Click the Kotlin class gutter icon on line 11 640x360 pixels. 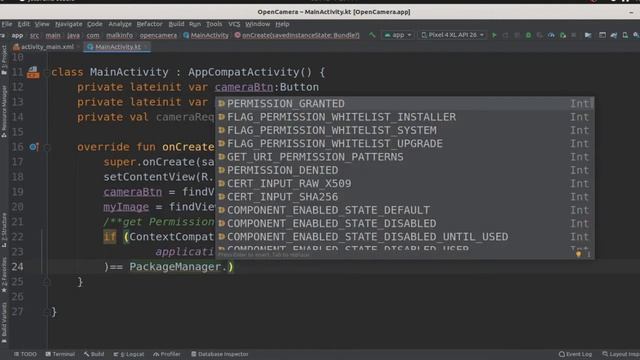33,72
